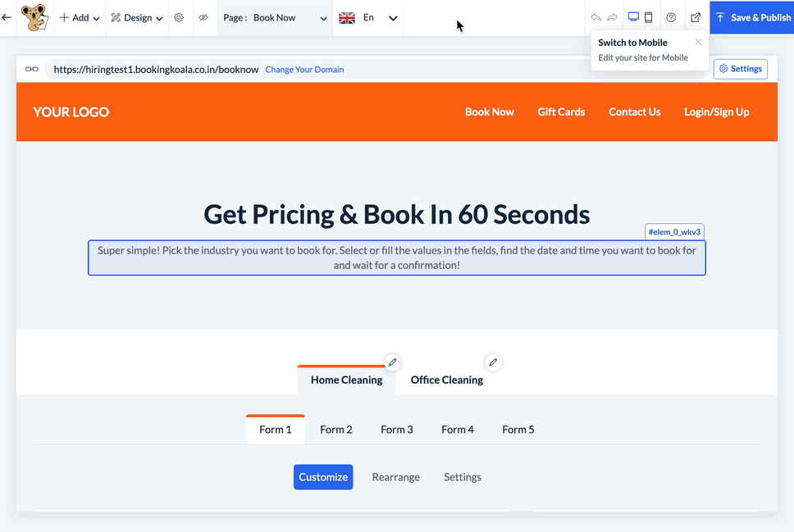Viewport: 794px width, 532px height.
Task: Close the Switch to Mobile tooltip
Action: [x=698, y=42]
